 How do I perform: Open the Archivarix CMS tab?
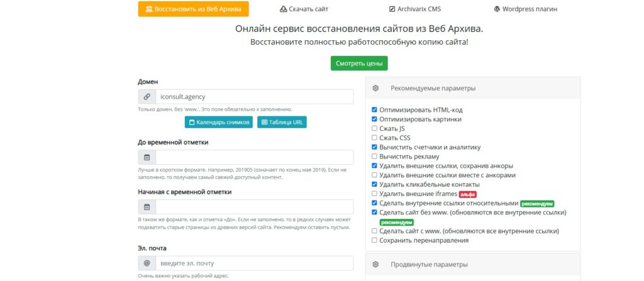pos(415,9)
